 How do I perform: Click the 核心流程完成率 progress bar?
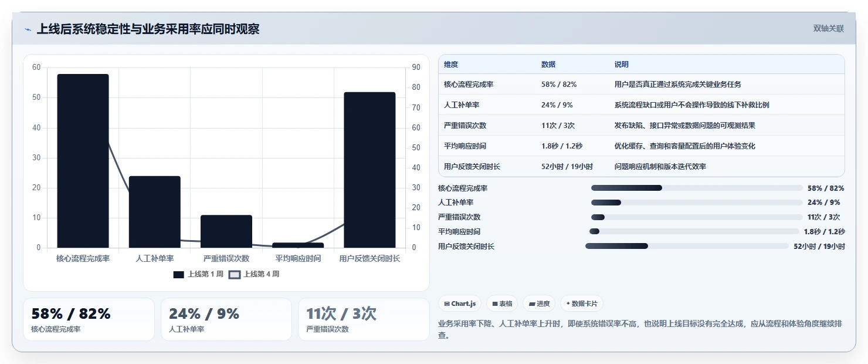coord(697,188)
